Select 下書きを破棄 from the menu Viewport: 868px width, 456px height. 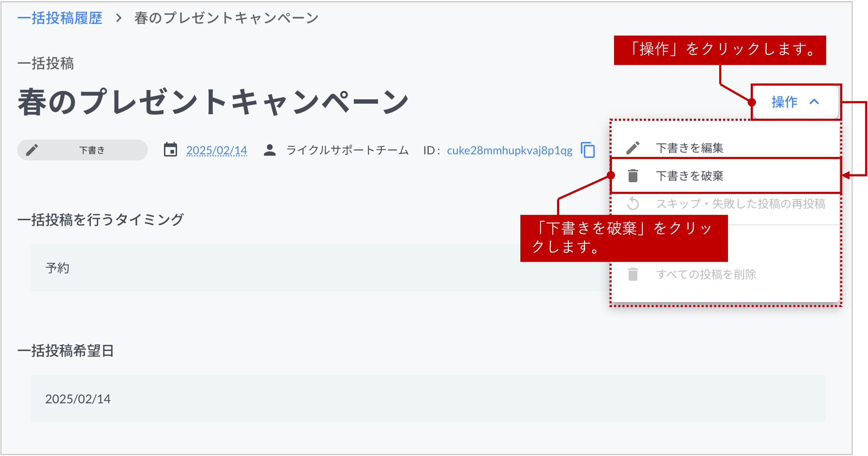coord(690,176)
